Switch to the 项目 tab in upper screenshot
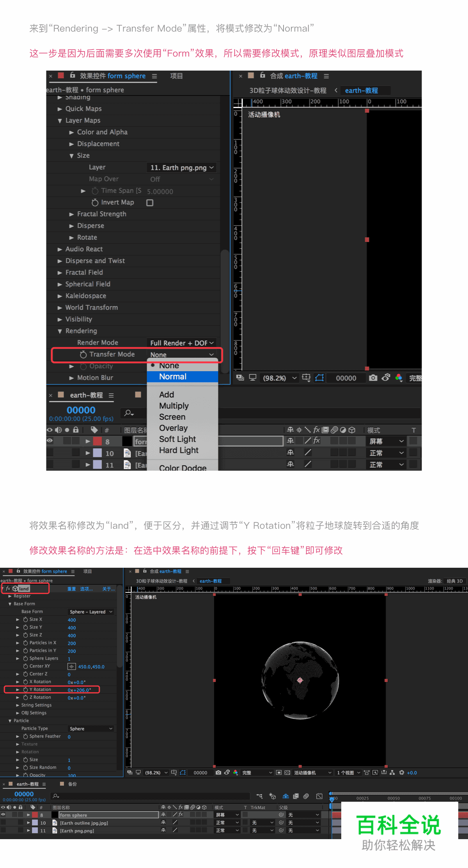This screenshot has height=868, width=468. click(x=176, y=76)
